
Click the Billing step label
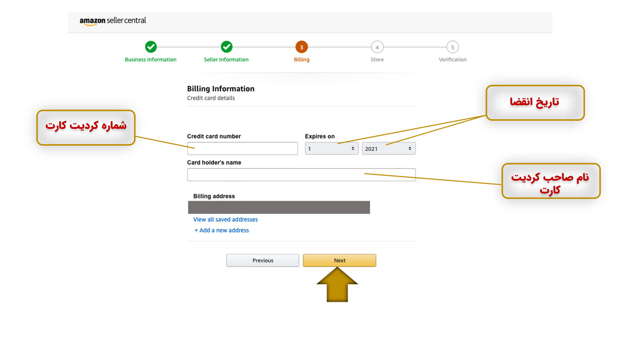coord(302,60)
